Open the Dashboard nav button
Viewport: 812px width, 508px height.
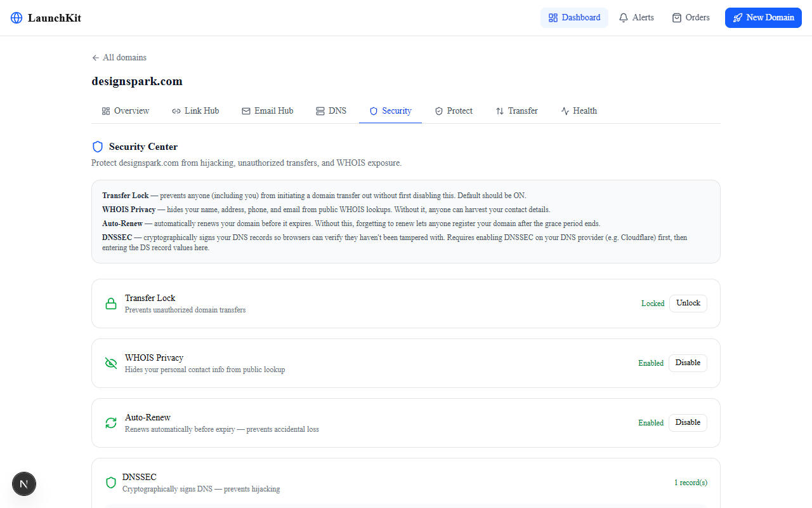[x=574, y=18]
